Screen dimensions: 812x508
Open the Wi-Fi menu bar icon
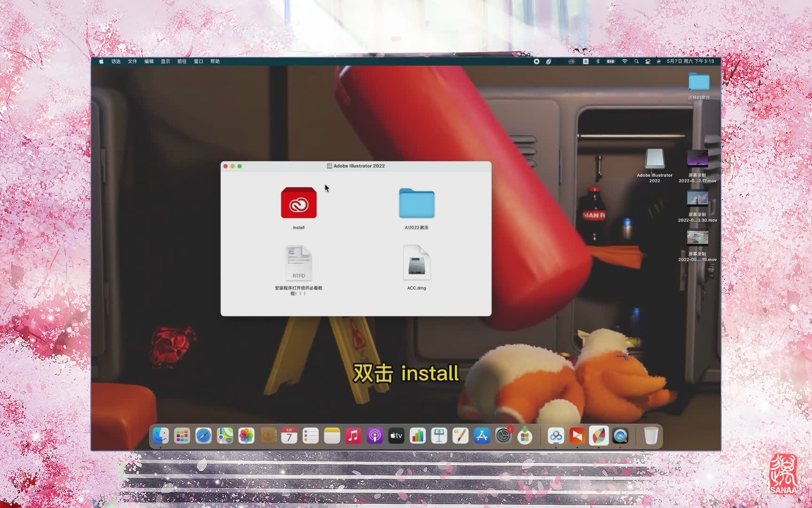pos(625,62)
